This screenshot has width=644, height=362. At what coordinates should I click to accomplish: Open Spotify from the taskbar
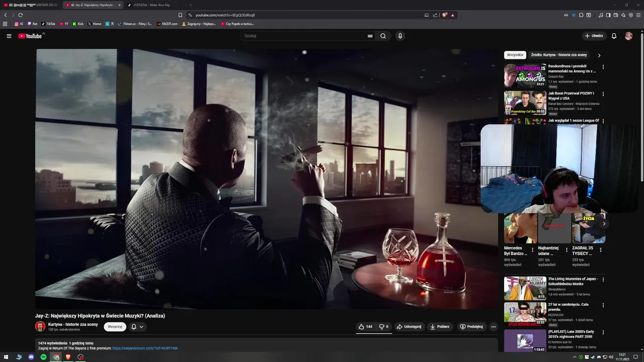43,357
